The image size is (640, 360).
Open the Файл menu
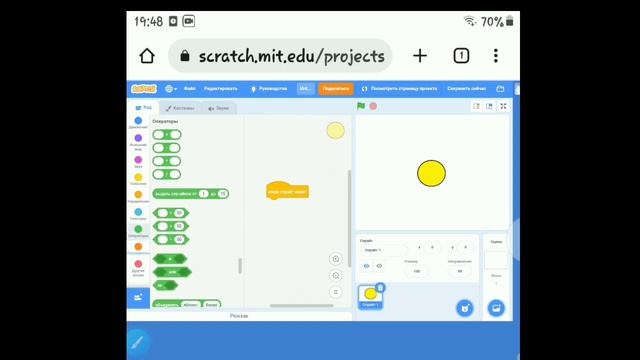[x=189, y=89]
